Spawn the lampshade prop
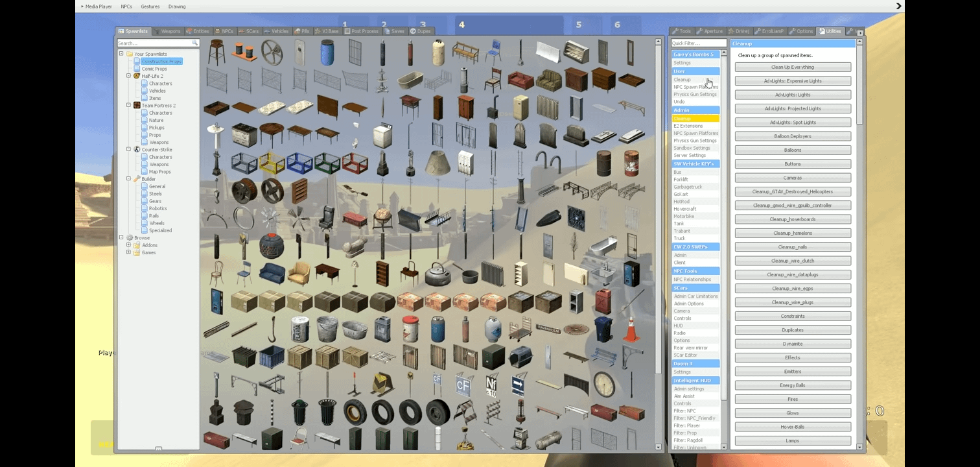Image resolution: width=980 pixels, height=467 pixels. [437, 163]
